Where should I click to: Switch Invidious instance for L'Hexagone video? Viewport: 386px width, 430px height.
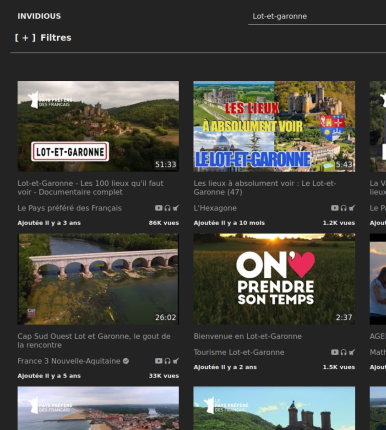352,208
